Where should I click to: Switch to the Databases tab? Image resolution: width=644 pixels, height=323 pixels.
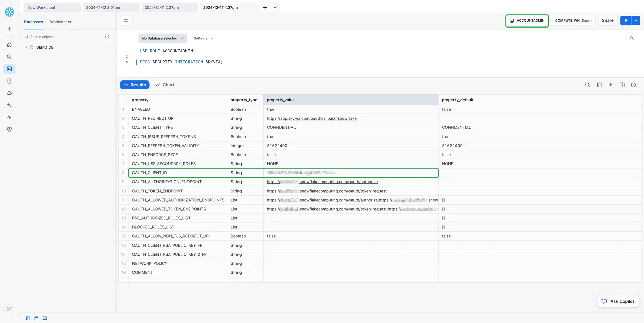coord(34,22)
